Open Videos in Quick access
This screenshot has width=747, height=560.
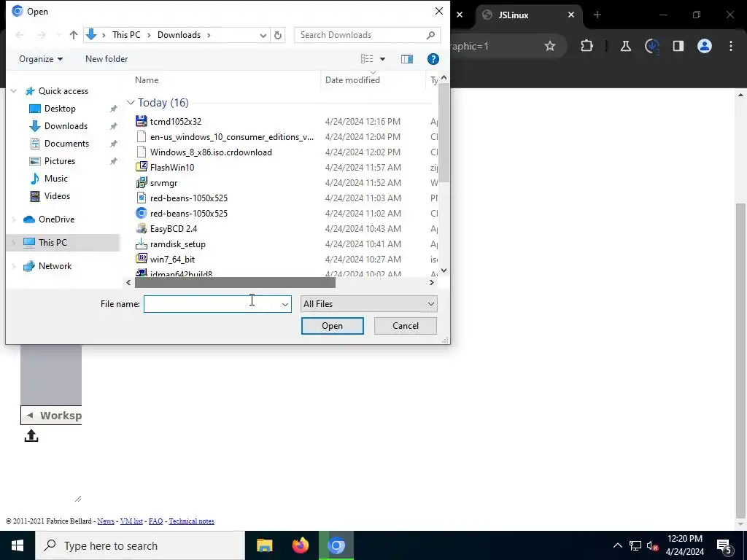pyautogui.click(x=57, y=196)
